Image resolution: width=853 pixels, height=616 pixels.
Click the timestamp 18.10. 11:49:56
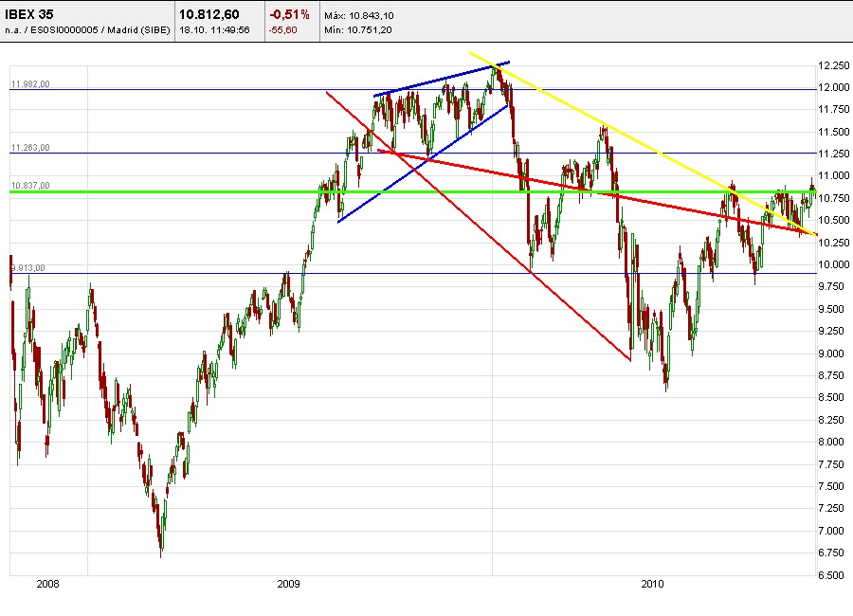coord(214,30)
